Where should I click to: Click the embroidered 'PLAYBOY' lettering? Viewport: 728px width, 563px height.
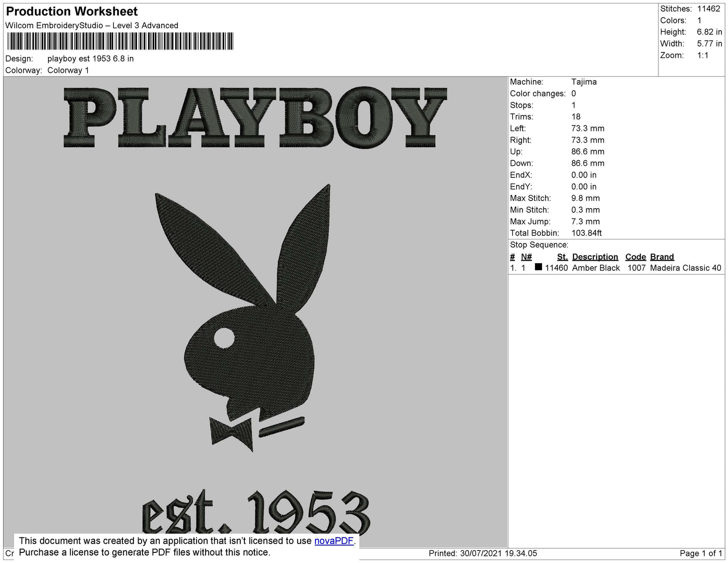[255, 117]
